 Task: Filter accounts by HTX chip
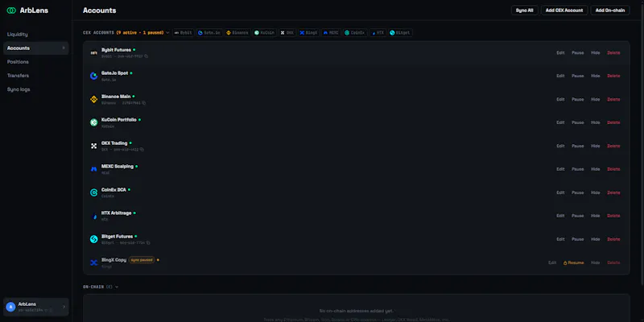coord(378,32)
